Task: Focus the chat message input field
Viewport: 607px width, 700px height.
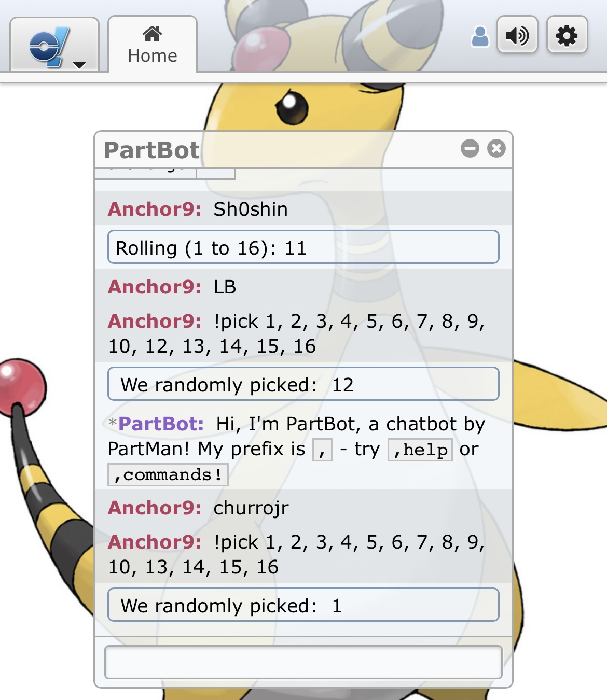Action: tap(303, 662)
